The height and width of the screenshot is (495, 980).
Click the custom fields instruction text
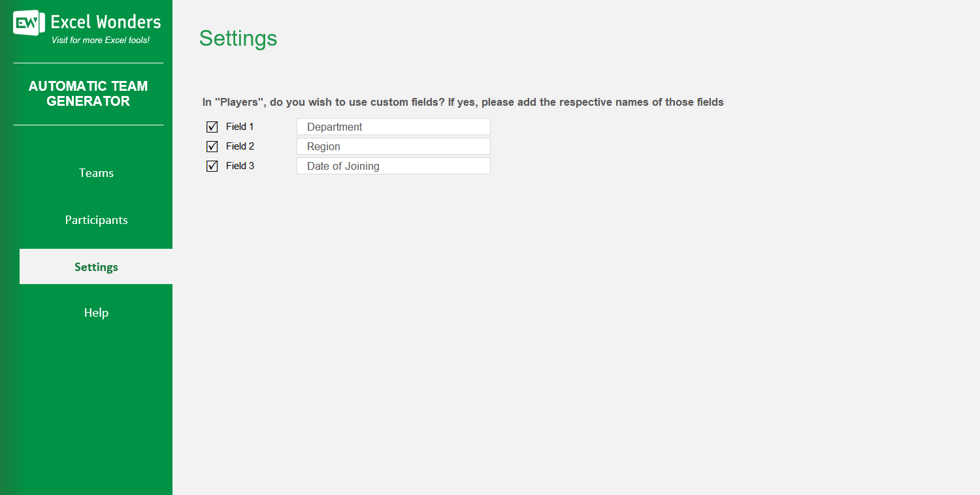pyautogui.click(x=462, y=102)
